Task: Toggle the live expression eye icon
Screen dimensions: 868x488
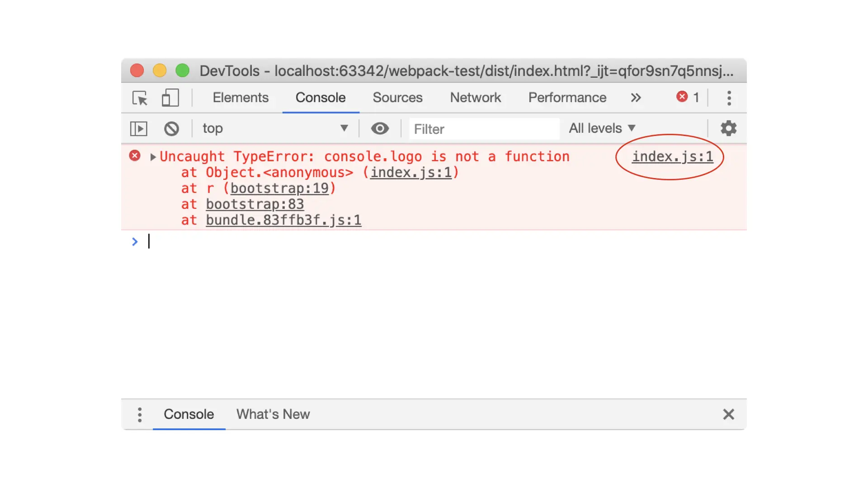Action: coord(380,129)
